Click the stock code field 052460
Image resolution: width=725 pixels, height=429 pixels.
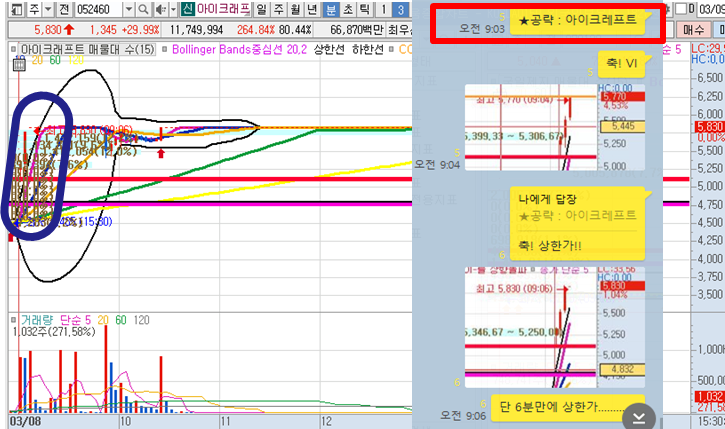click(x=98, y=9)
